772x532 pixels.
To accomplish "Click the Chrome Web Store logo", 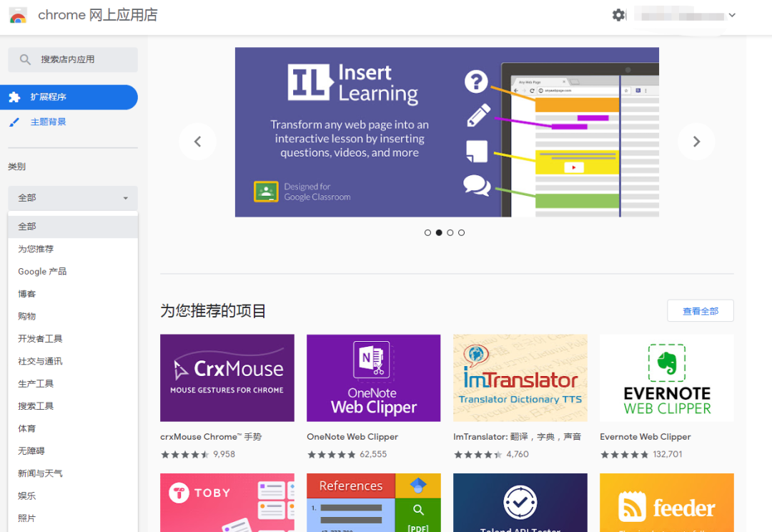I will tap(18, 15).
